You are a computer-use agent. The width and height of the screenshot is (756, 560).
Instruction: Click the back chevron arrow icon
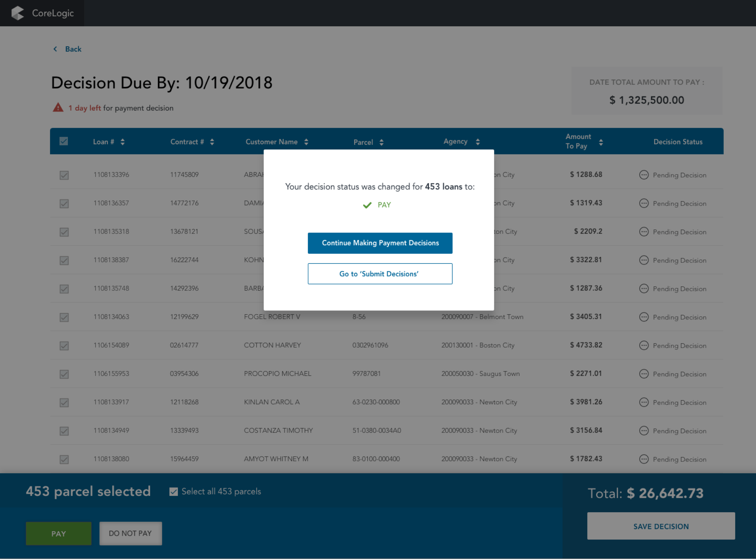click(x=55, y=49)
